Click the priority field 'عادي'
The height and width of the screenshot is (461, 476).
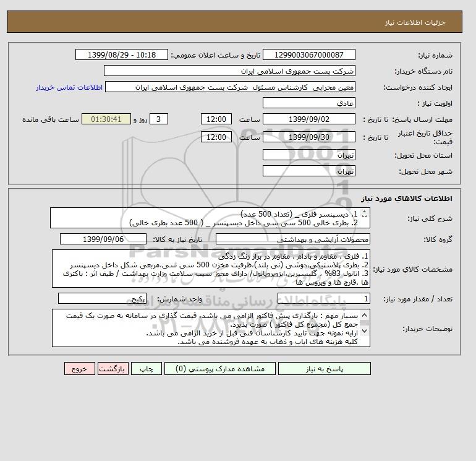click(x=308, y=103)
